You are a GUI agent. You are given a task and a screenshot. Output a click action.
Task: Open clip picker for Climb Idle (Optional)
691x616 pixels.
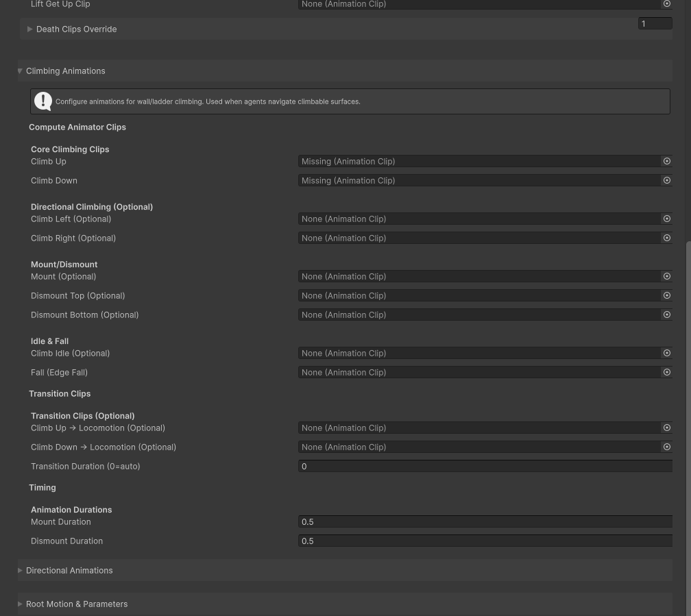click(666, 353)
